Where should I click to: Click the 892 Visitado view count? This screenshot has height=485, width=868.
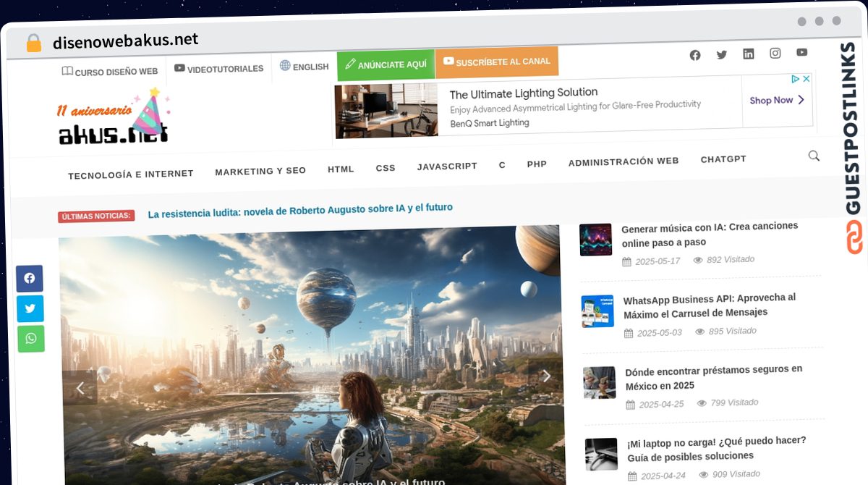(x=730, y=259)
